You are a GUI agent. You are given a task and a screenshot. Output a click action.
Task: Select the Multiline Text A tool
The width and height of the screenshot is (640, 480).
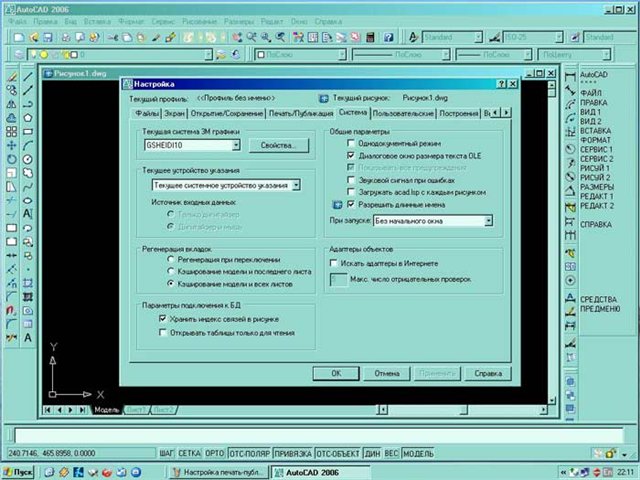(x=28, y=338)
